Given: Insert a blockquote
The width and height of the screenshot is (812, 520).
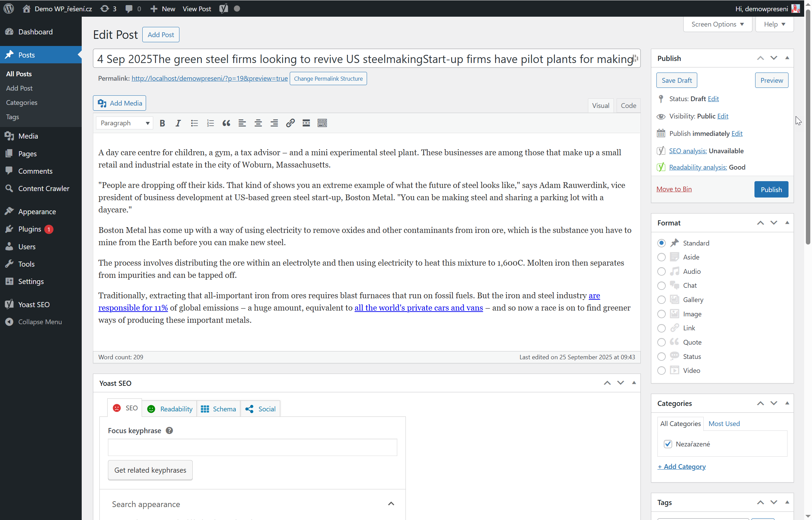Looking at the screenshot, I should (226, 123).
